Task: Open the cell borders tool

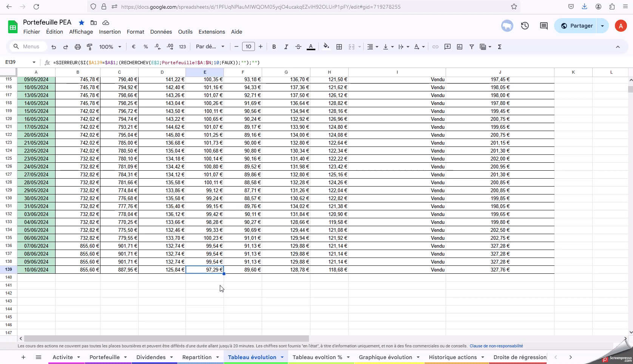Action: coord(339,47)
